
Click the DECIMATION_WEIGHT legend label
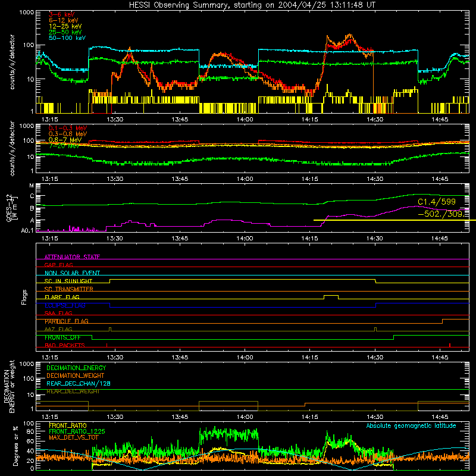point(76,375)
